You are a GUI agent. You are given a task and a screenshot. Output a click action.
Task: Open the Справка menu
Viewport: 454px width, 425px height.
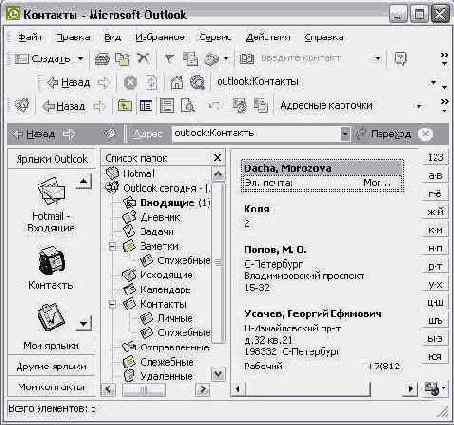tap(323, 37)
